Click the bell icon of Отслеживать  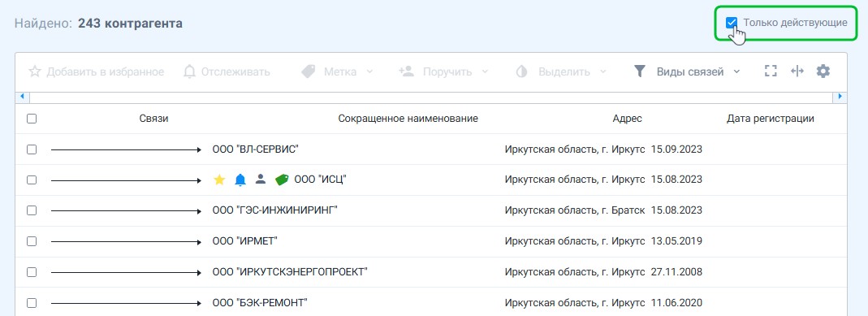click(x=190, y=71)
